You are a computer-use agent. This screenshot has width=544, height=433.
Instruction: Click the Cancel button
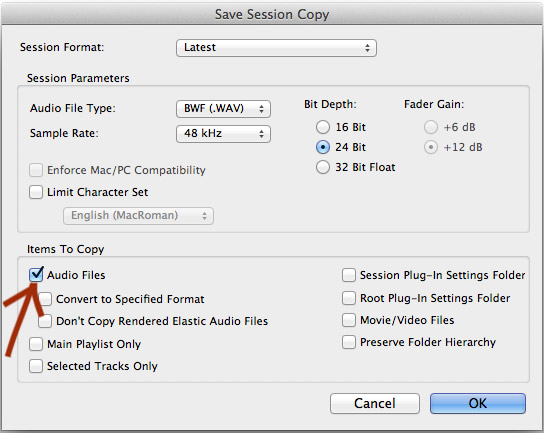[x=375, y=403]
